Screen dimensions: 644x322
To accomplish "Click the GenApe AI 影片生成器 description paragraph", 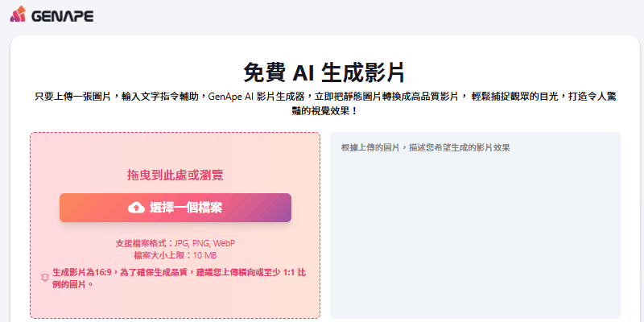I will coord(325,104).
